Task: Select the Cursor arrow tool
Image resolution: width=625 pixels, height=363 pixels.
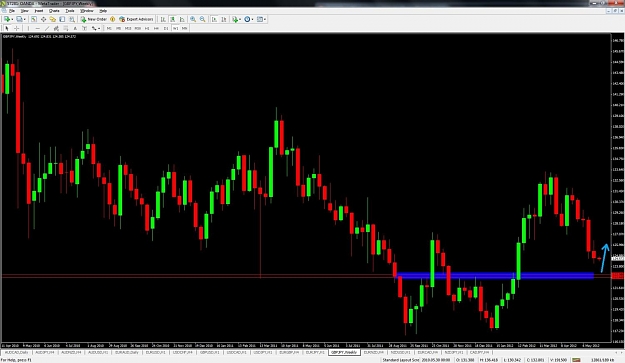Action: (7, 28)
